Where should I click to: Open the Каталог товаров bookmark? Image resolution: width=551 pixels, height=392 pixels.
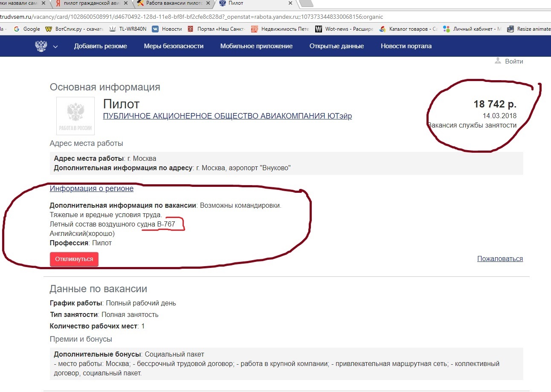coord(409,29)
